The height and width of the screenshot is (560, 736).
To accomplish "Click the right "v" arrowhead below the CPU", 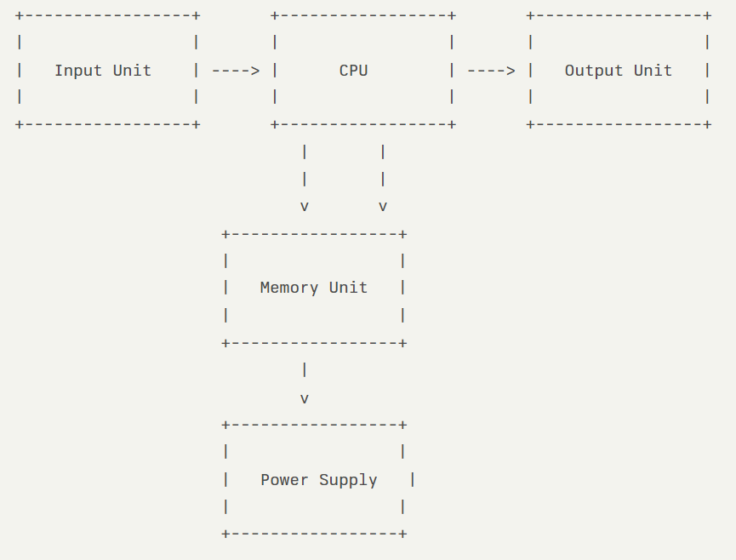I will click(x=383, y=207).
